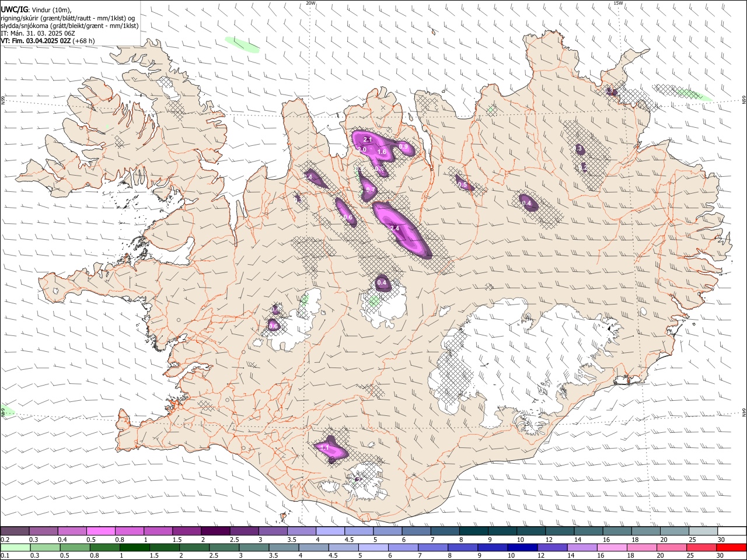Click the '30' label in the bottom legend row
Screen dimensions: 747x560
pos(720,556)
